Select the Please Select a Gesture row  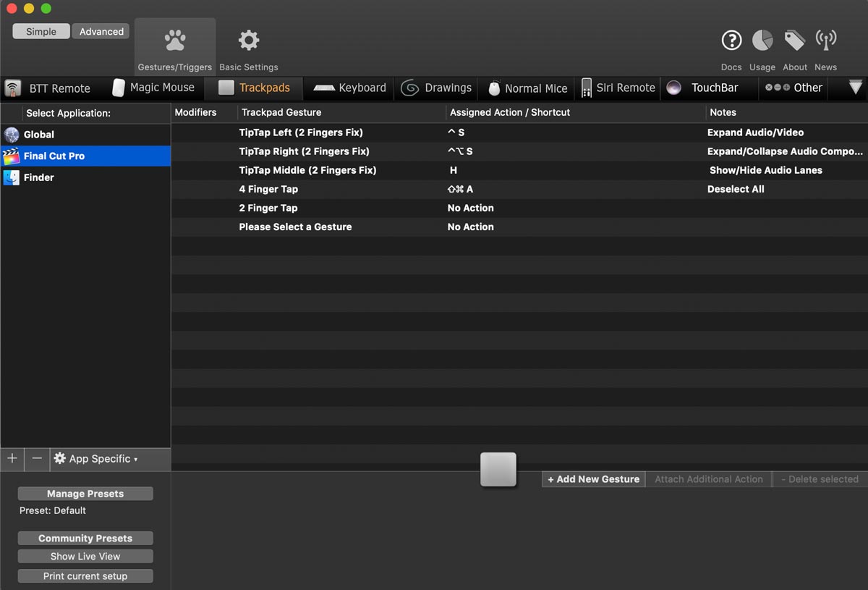[519, 227]
